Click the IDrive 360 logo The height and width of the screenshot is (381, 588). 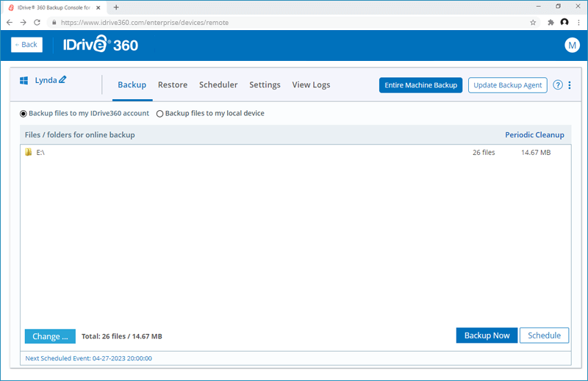[x=101, y=45]
